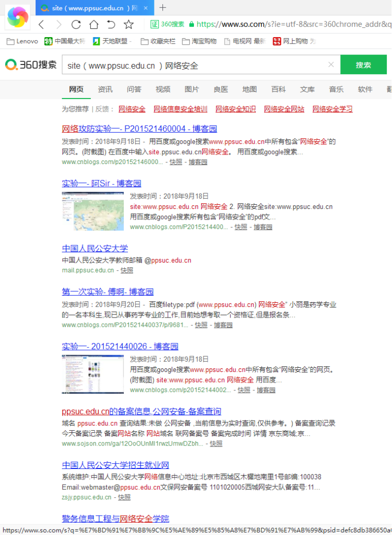Screen dimensions: 392x535
Task: Switch to the 良医 tab
Action: [220, 89]
